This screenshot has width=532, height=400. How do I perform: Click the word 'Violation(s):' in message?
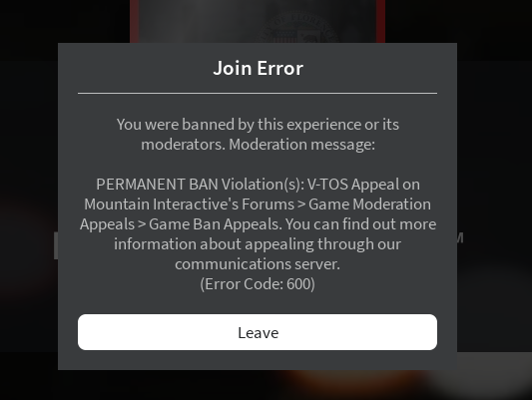click(263, 185)
